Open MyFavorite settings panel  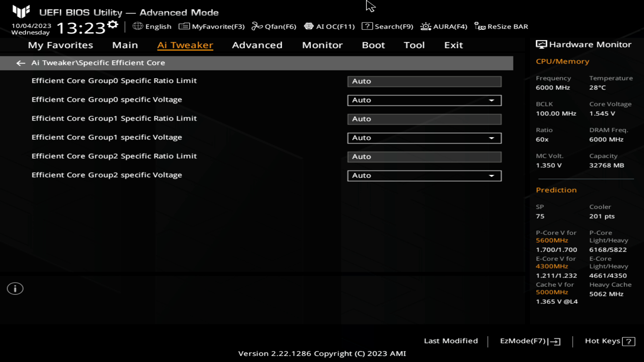coord(212,26)
